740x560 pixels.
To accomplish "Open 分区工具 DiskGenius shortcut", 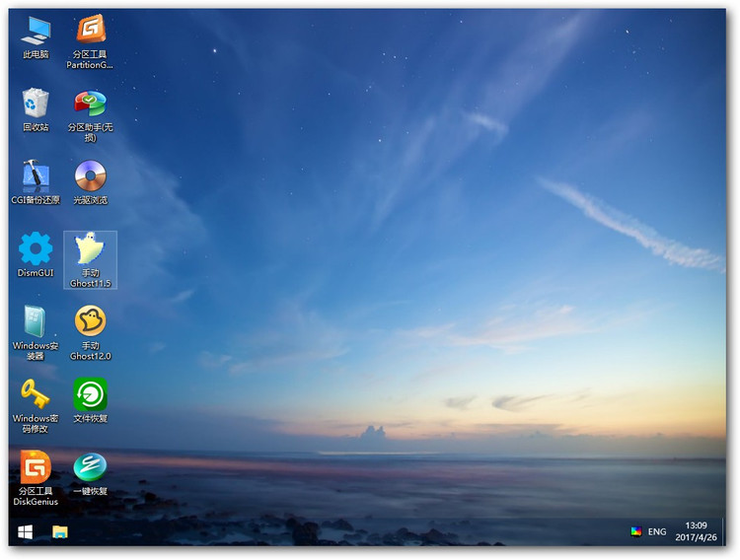I will [36, 478].
